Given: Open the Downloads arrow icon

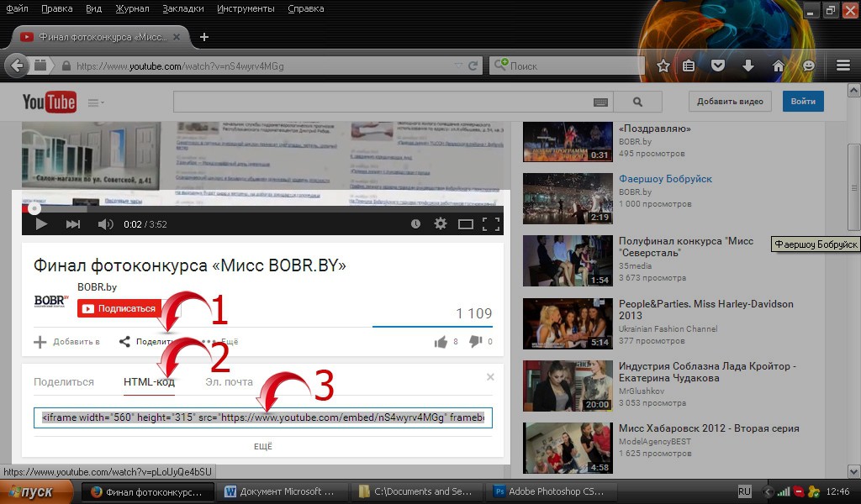Looking at the screenshot, I should coord(747,66).
